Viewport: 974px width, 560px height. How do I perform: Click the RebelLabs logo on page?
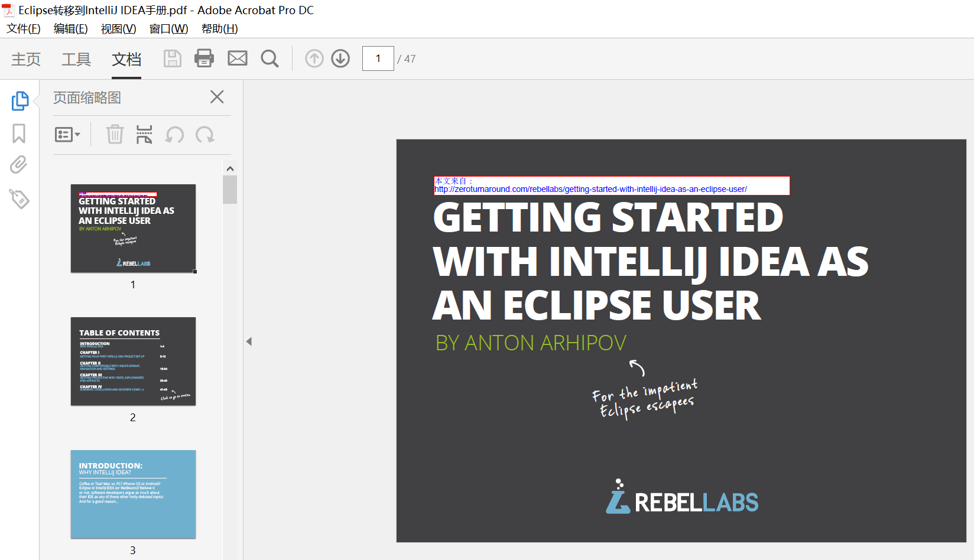pos(682,497)
